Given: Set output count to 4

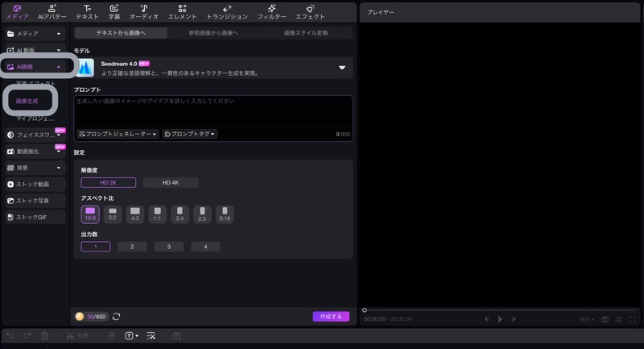Looking at the screenshot, I should point(205,247).
